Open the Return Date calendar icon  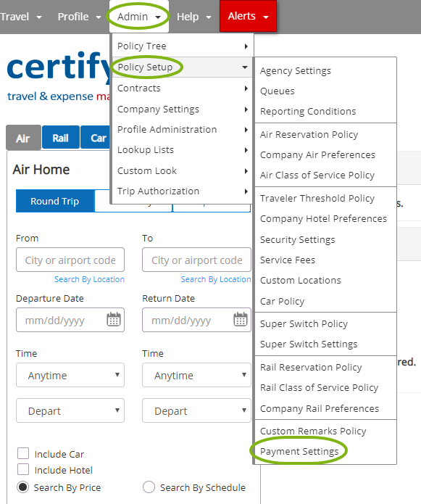coord(240,319)
